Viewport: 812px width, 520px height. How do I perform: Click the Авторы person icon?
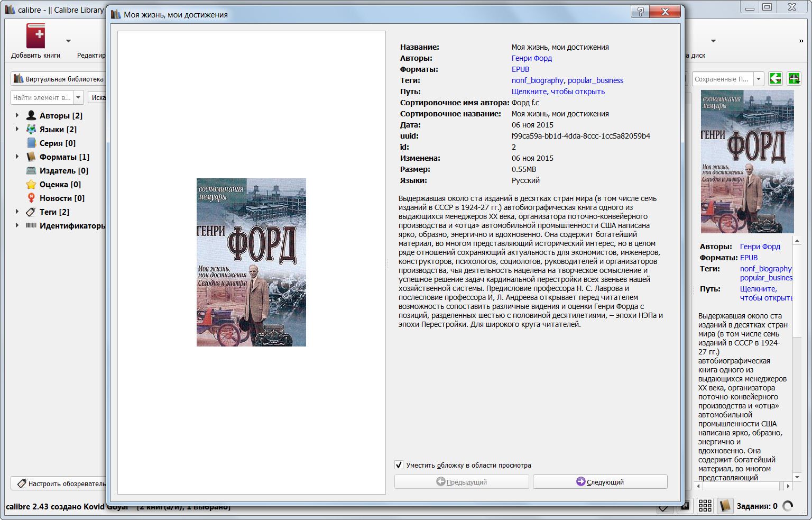pos(31,115)
